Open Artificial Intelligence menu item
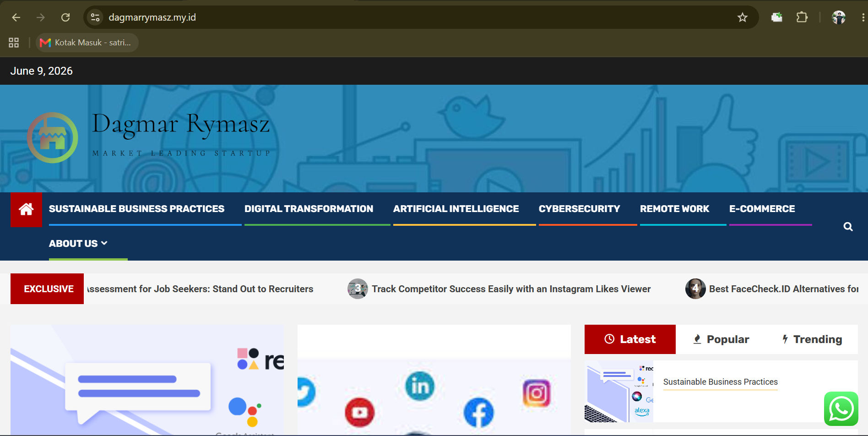The image size is (868, 436). pos(456,209)
